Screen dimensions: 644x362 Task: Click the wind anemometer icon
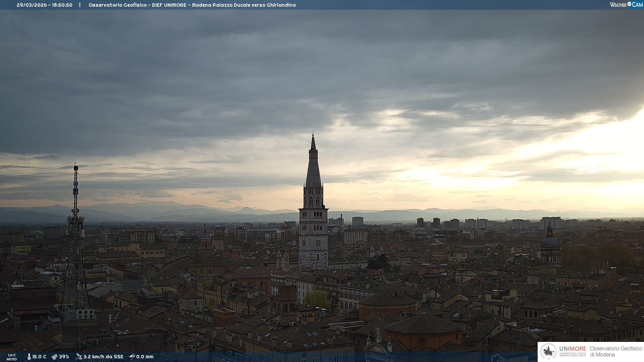79,357
